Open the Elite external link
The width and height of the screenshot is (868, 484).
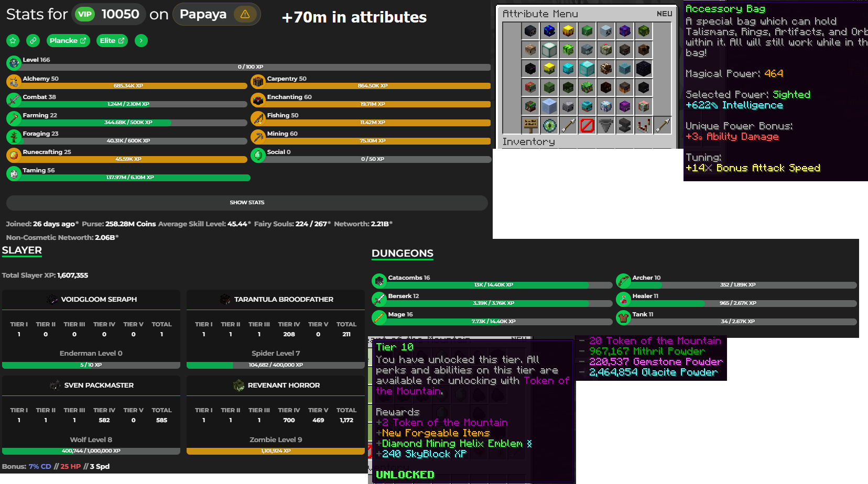[112, 40]
